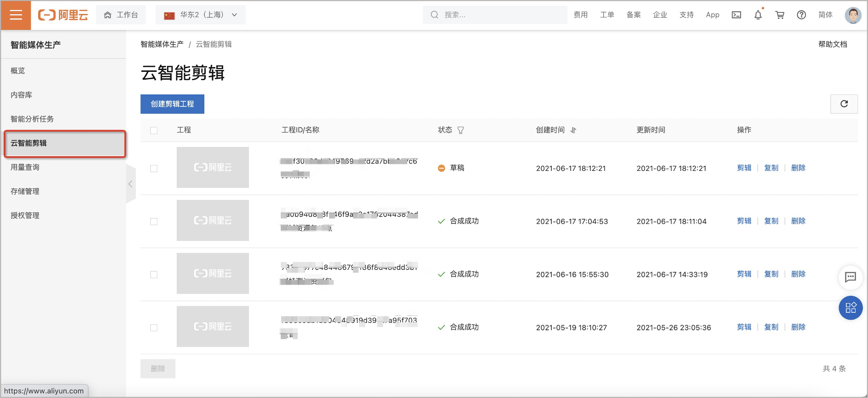This screenshot has width=868, height=398.
Task: Open the Cloud Shell terminal icon
Action: [x=736, y=15]
